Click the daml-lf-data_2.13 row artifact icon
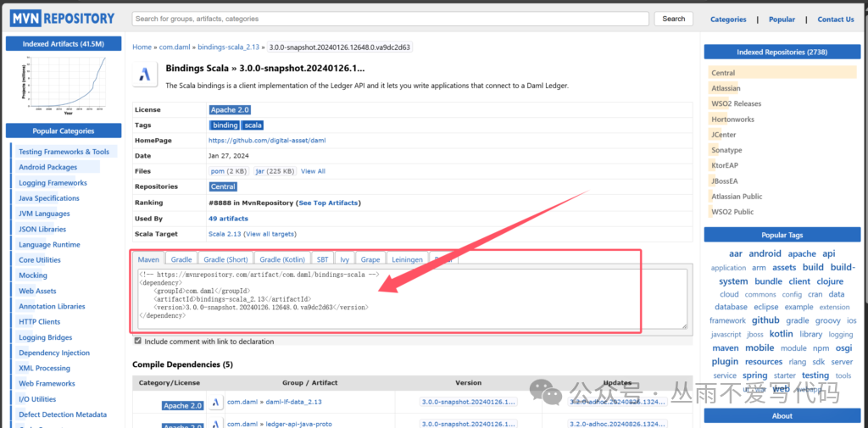 pos(216,402)
